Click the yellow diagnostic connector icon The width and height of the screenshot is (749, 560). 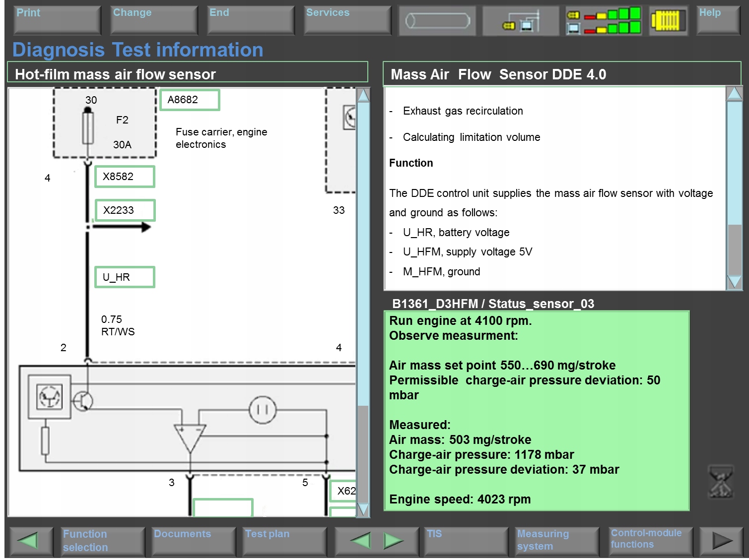click(x=668, y=21)
